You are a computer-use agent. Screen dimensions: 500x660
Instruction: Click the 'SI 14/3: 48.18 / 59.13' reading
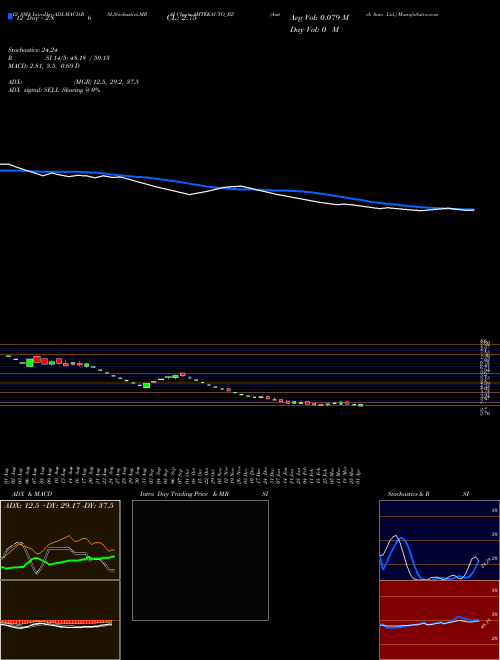coord(78,58)
